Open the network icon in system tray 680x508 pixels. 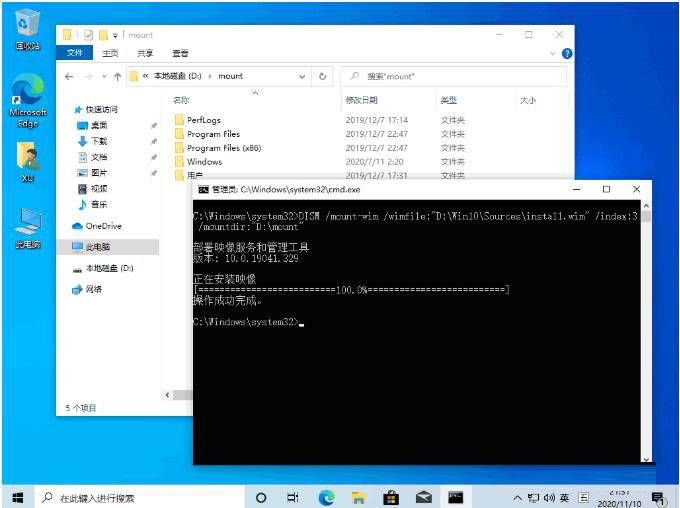pos(533,498)
